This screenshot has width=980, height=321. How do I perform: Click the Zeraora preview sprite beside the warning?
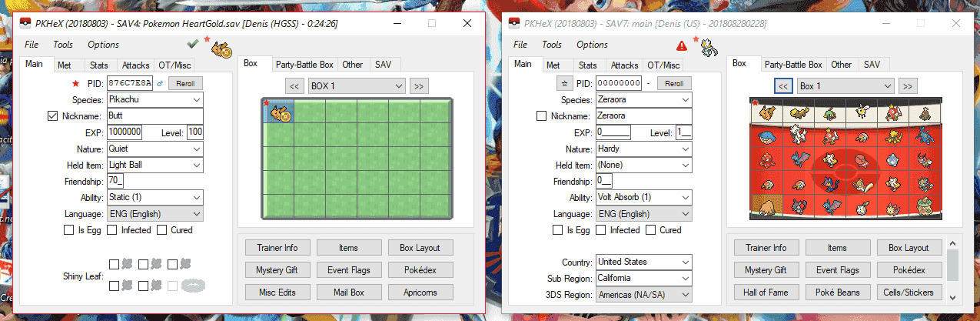point(709,50)
